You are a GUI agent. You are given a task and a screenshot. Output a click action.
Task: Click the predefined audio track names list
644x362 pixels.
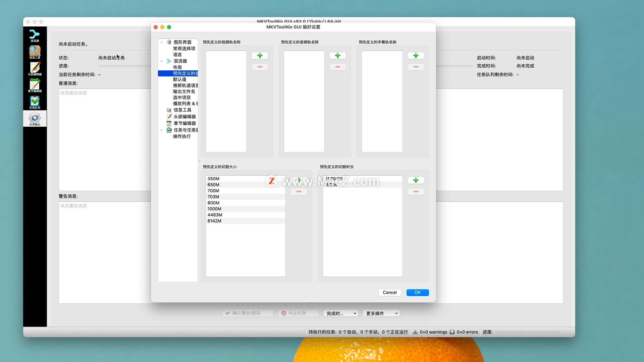coord(304,102)
